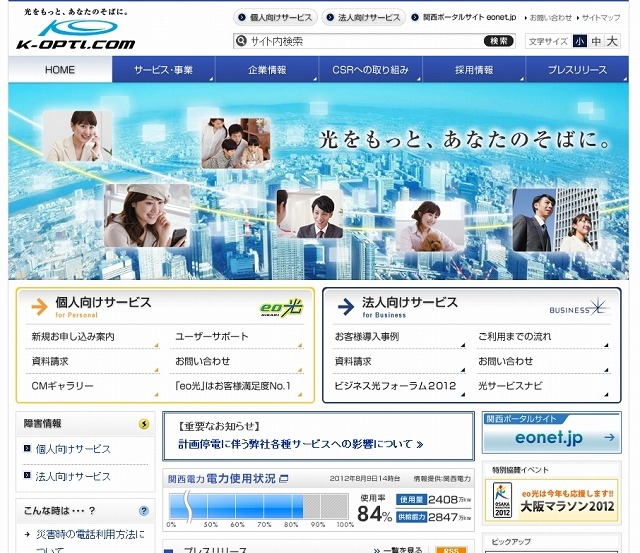Open 個人向けサービス pill link in header
640x553 pixels.
275,17
